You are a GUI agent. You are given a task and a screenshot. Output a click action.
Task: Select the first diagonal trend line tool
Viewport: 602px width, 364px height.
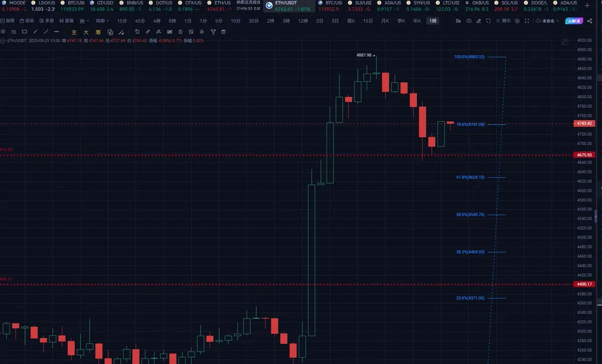point(35,32)
